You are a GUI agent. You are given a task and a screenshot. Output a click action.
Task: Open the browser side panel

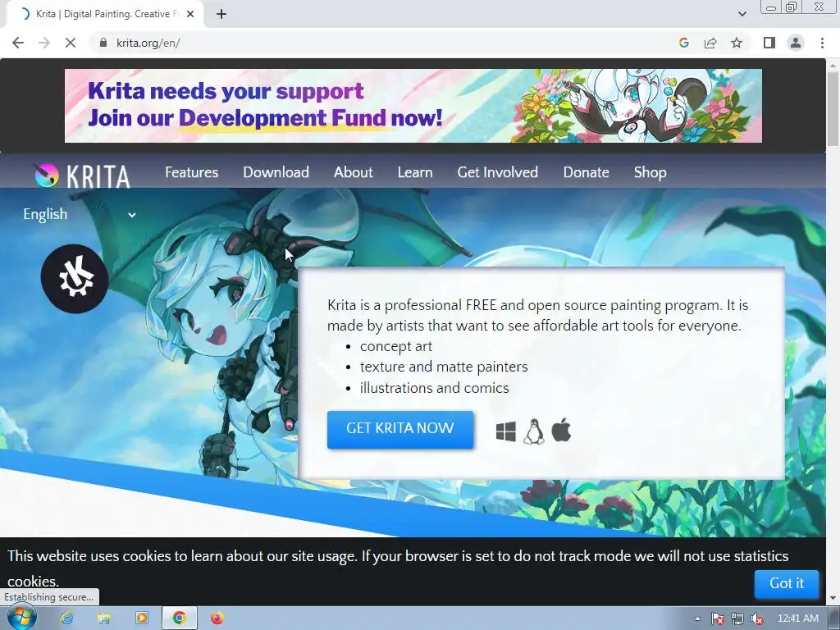tap(769, 43)
